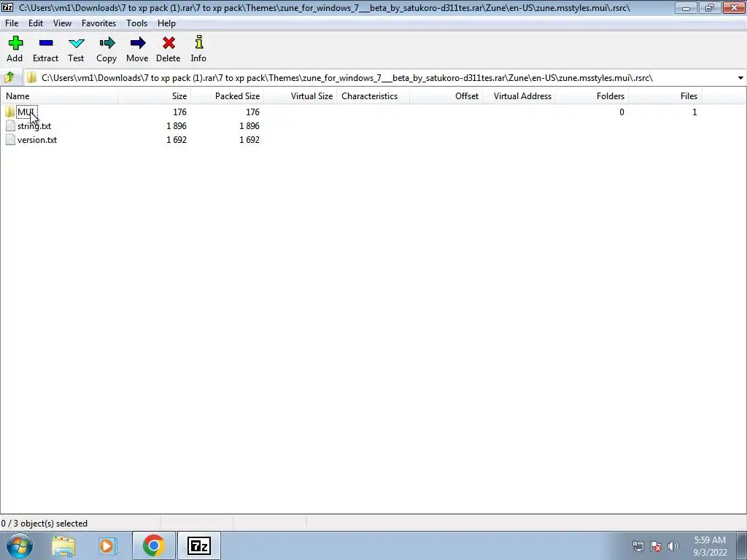Click the taskbar clock showing 5:59 AM
747x560 pixels.
click(x=710, y=546)
